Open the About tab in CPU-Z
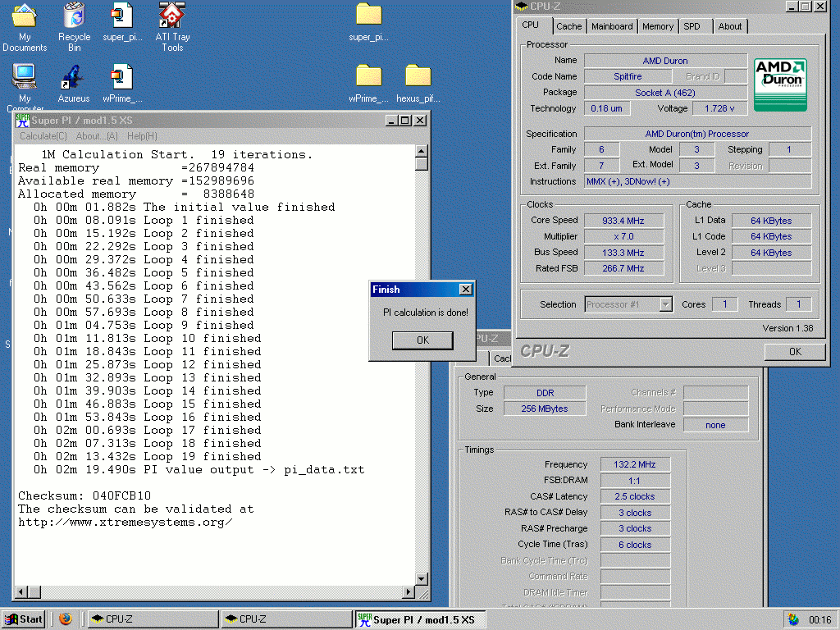The height and width of the screenshot is (630, 840). (x=729, y=26)
